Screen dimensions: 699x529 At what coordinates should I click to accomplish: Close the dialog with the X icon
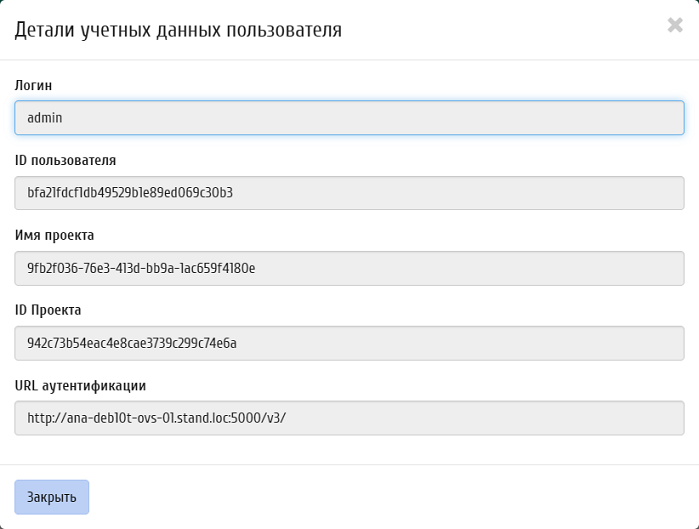(x=675, y=26)
